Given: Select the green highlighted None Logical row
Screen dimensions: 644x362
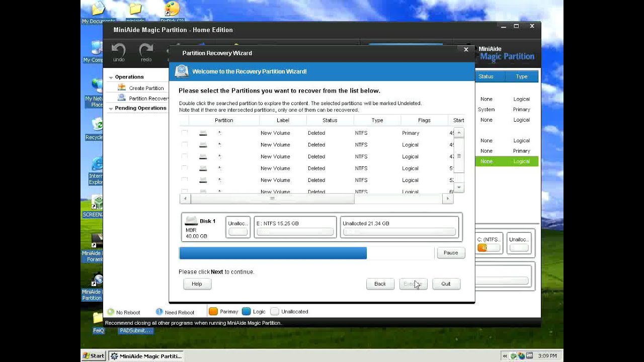Looking at the screenshot, I should [x=507, y=161].
